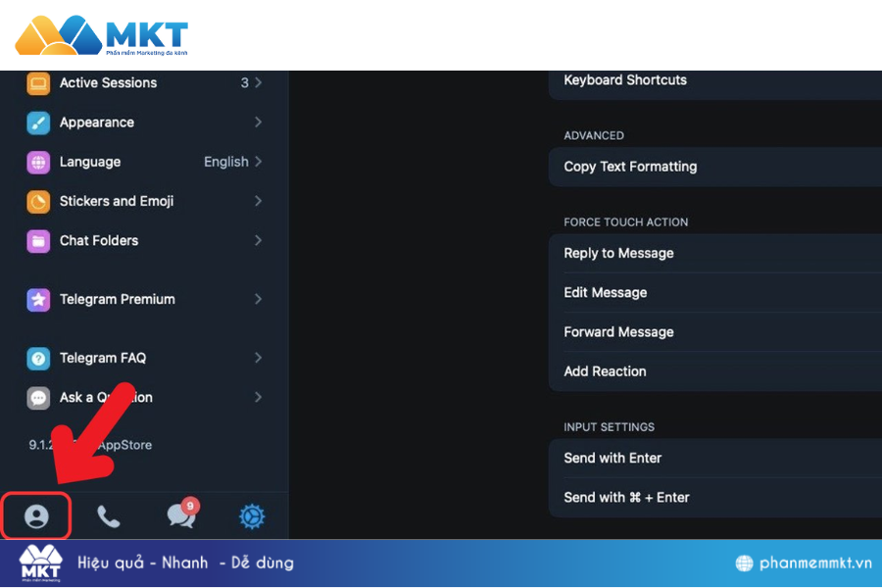Expand Active Sessions chevron
This screenshot has height=588, width=882.
point(258,82)
